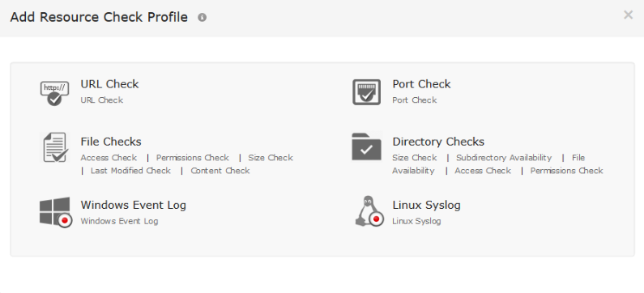
Task: Click the Linux Syslog penguin icon
Action: 369,211
